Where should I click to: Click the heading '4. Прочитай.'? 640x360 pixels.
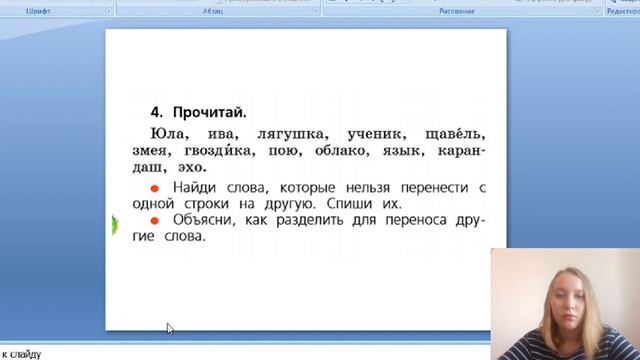(198, 112)
